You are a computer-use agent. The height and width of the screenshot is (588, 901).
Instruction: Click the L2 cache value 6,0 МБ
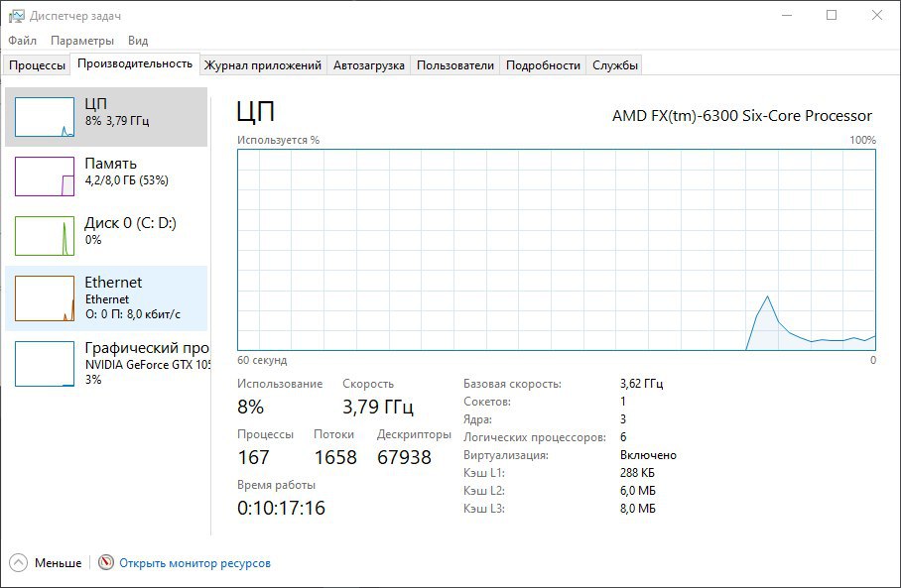click(x=638, y=491)
